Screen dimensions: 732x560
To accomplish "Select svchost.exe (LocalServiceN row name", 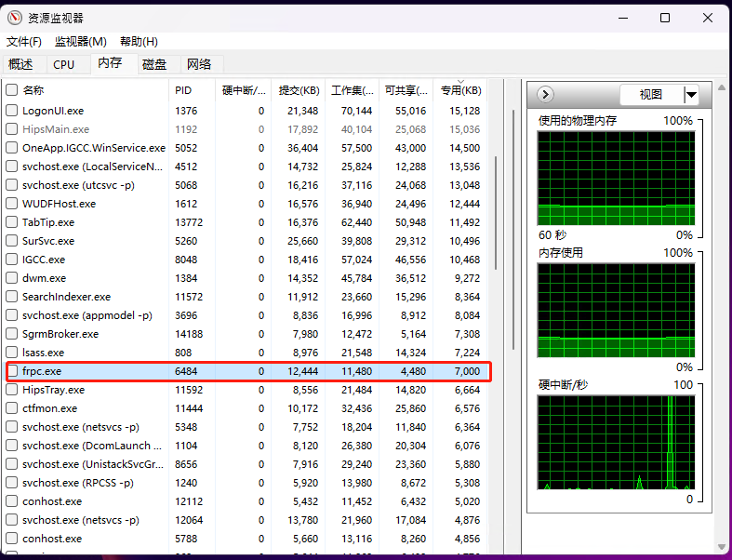I will click(93, 167).
